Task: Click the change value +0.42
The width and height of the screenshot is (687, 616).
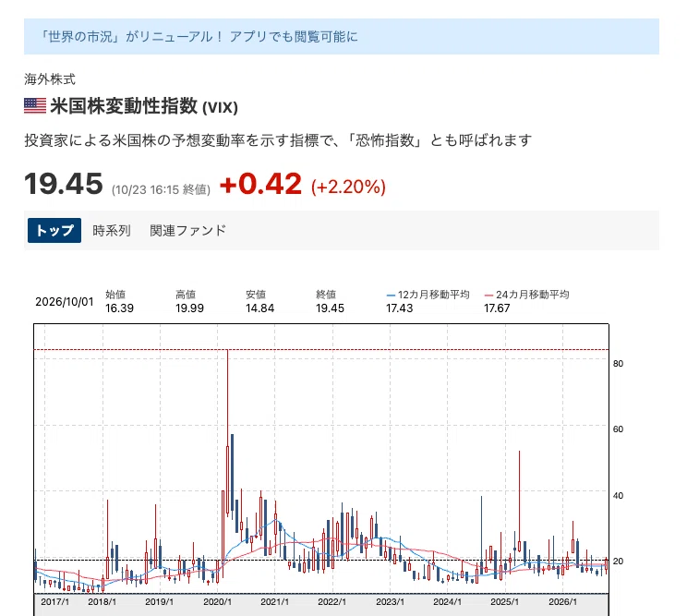Action: coord(260,184)
